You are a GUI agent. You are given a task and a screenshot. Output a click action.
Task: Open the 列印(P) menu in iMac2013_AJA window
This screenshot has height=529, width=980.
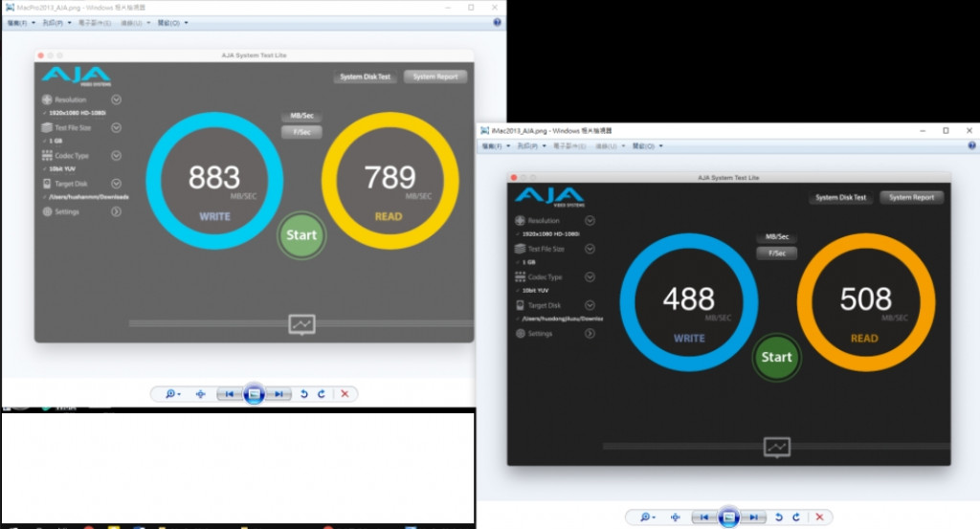point(531,146)
